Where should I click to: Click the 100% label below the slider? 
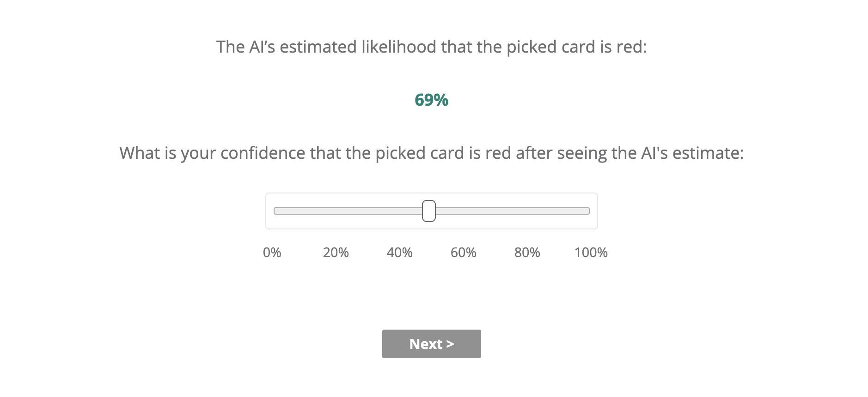pyautogui.click(x=591, y=253)
